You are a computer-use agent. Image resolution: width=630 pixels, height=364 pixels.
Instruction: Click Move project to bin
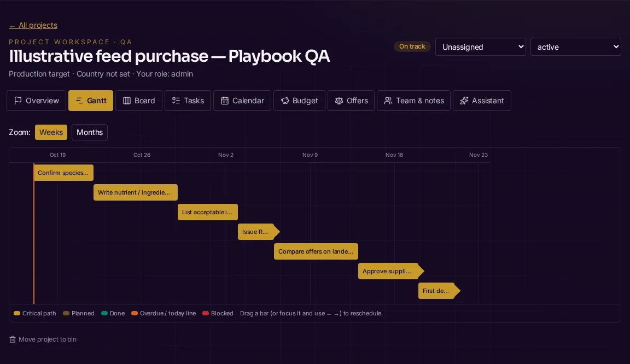43,339
